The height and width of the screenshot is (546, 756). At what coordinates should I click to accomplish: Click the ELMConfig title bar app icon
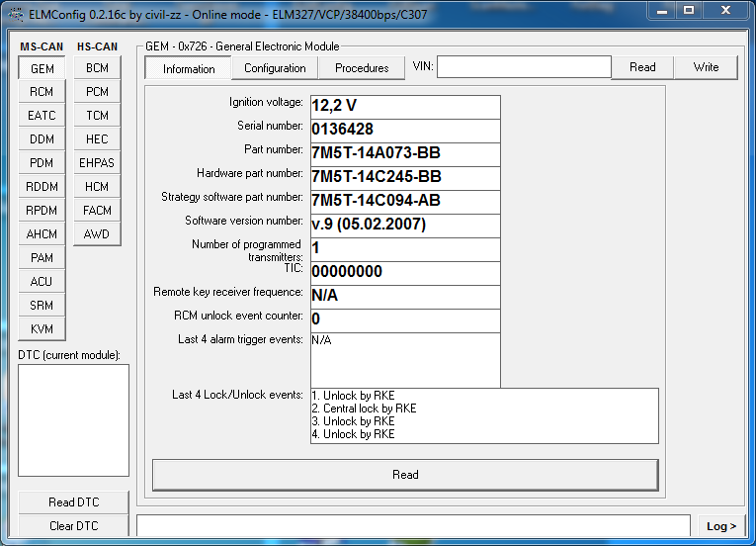pyautogui.click(x=14, y=10)
